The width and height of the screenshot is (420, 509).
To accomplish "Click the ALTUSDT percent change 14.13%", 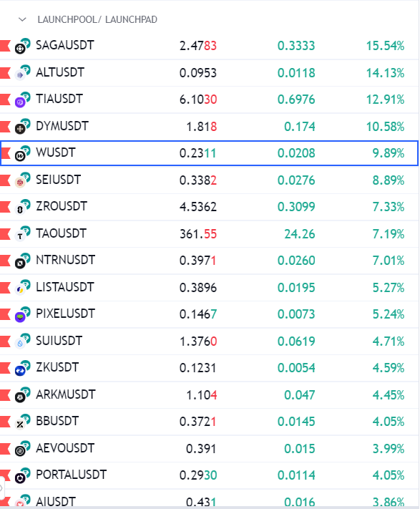I will [x=385, y=73].
